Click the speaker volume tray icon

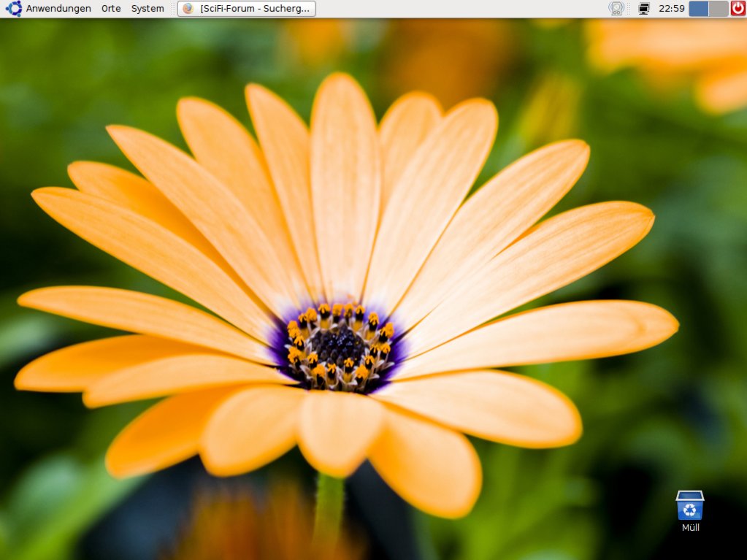point(617,9)
